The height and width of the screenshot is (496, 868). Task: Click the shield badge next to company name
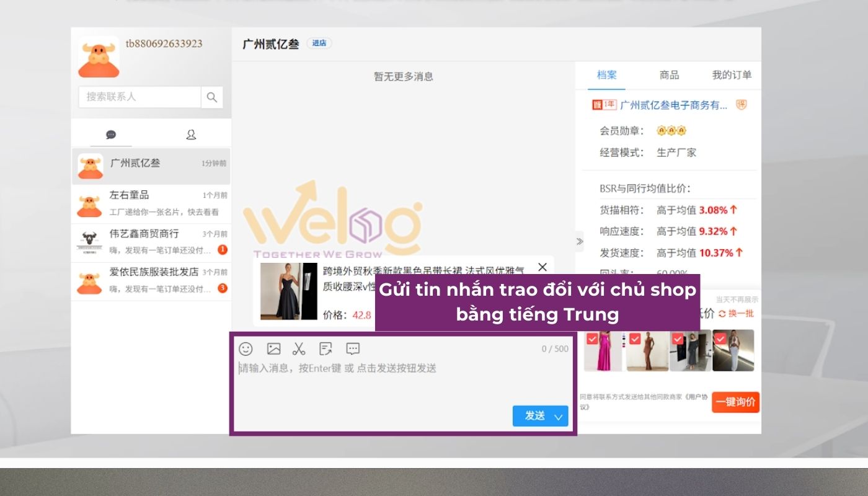(x=742, y=105)
